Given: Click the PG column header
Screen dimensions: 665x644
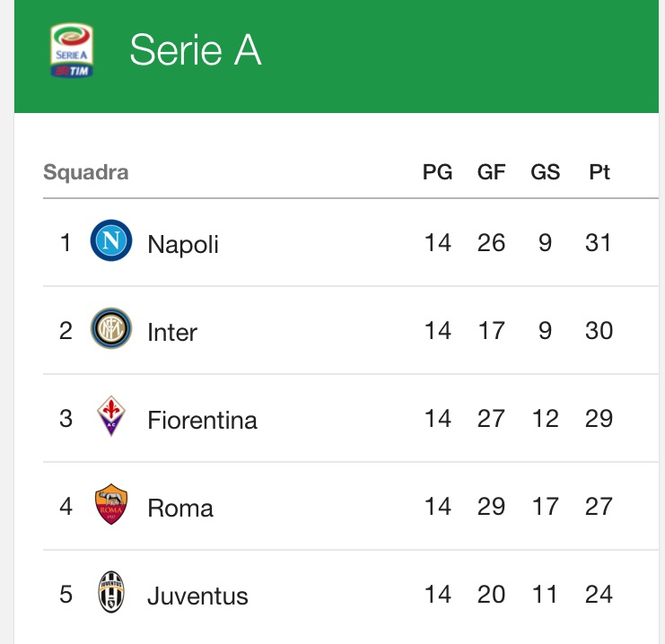Looking at the screenshot, I should tap(438, 172).
